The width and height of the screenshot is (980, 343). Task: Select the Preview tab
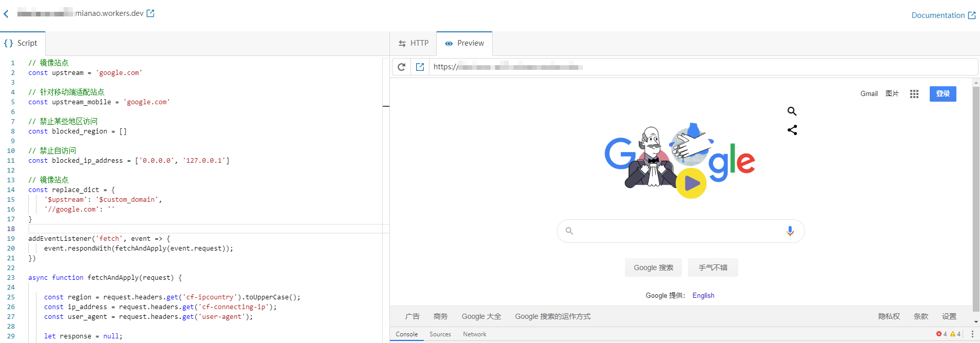tap(464, 43)
